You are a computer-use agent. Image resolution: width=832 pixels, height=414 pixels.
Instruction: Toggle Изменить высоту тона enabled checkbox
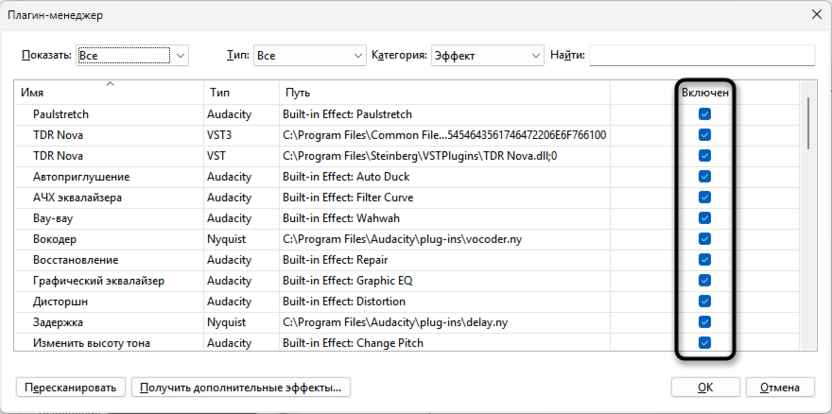click(704, 343)
